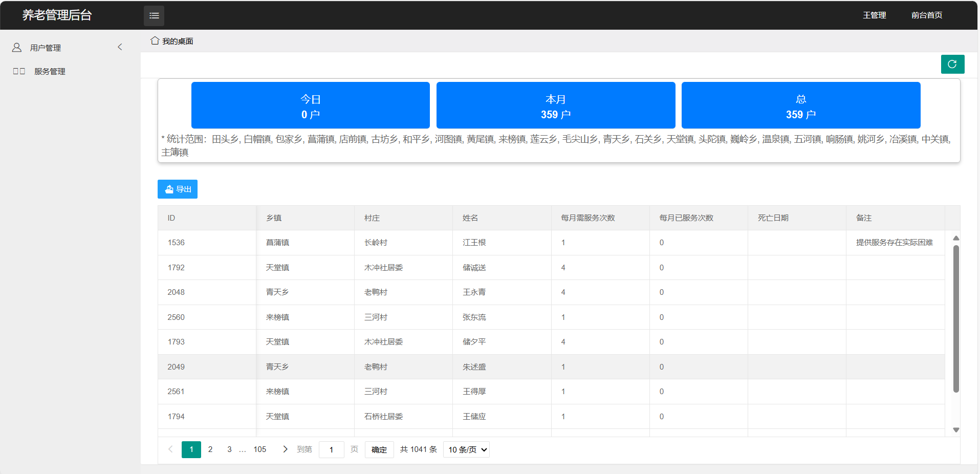Go to previous page arrow
980x474 pixels.
(170, 449)
